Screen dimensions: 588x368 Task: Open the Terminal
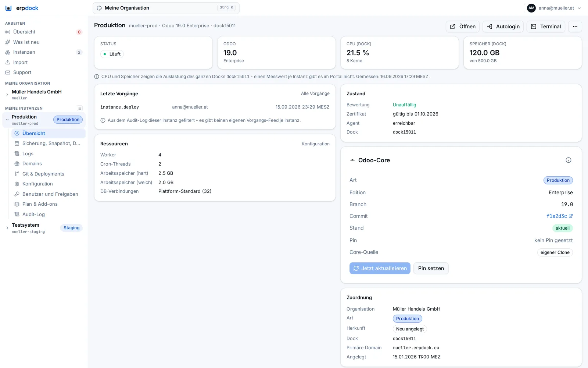[x=546, y=26]
